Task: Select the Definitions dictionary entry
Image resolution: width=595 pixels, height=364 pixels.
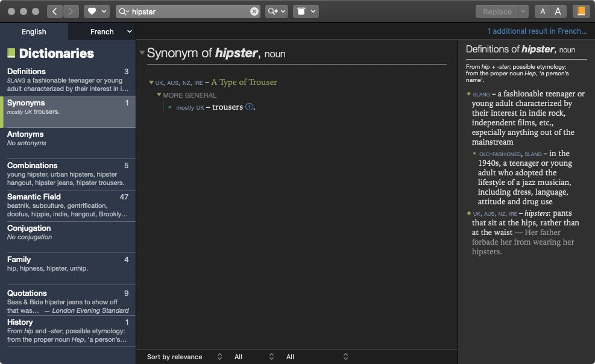Action: (68, 80)
